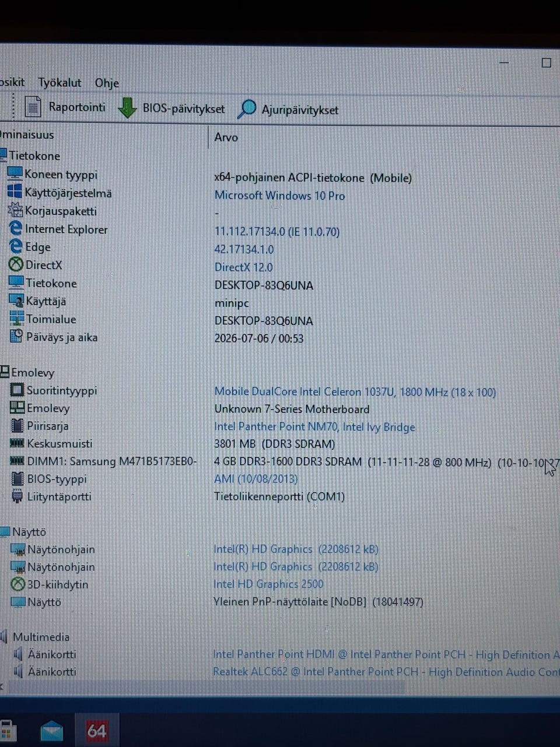Follow the Microsoft Windows 10 Pro link
This screenshot has height=747, width=560.
click(279, 196)
